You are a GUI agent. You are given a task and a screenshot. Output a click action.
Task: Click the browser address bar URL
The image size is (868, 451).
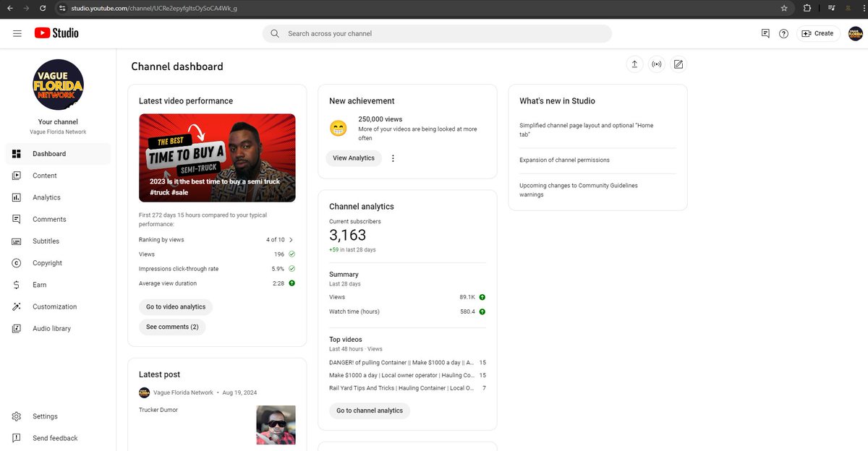point(154,8)
